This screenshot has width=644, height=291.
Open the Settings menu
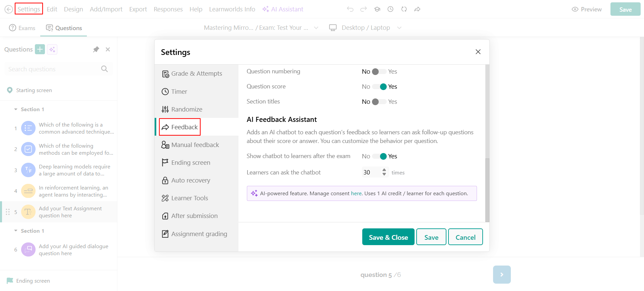point(29,9)
